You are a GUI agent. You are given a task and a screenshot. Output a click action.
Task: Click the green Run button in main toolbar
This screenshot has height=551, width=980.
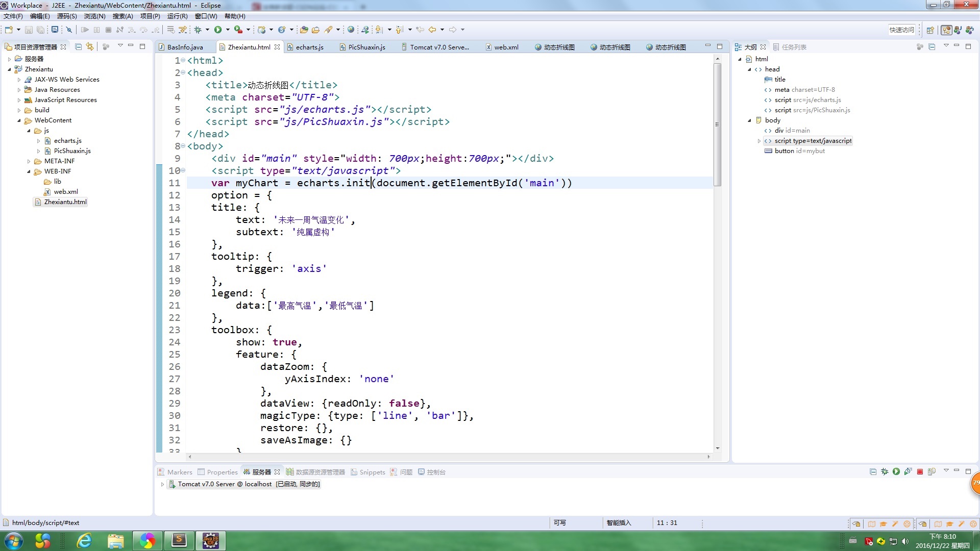(x=218, y=30)
